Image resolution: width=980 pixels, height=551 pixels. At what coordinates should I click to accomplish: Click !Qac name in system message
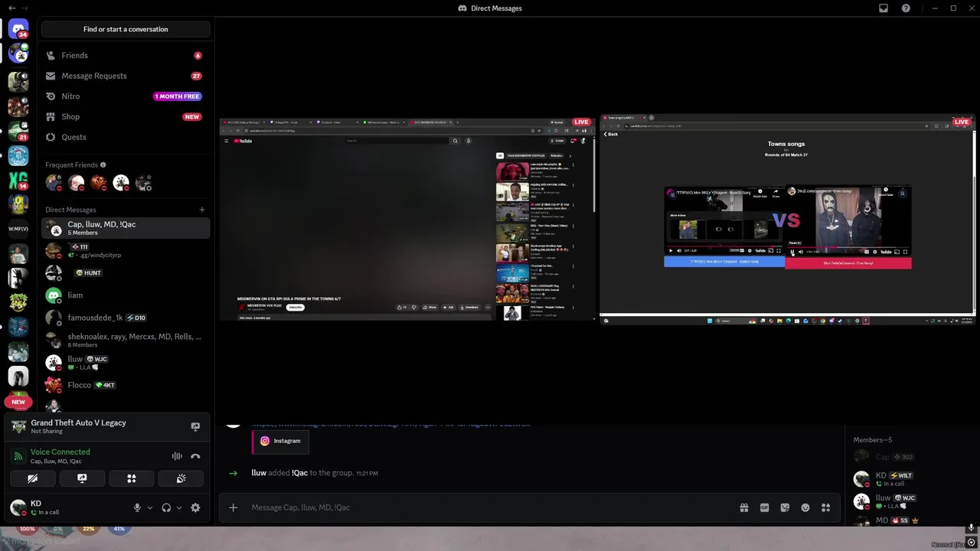[x=299, y=473]
